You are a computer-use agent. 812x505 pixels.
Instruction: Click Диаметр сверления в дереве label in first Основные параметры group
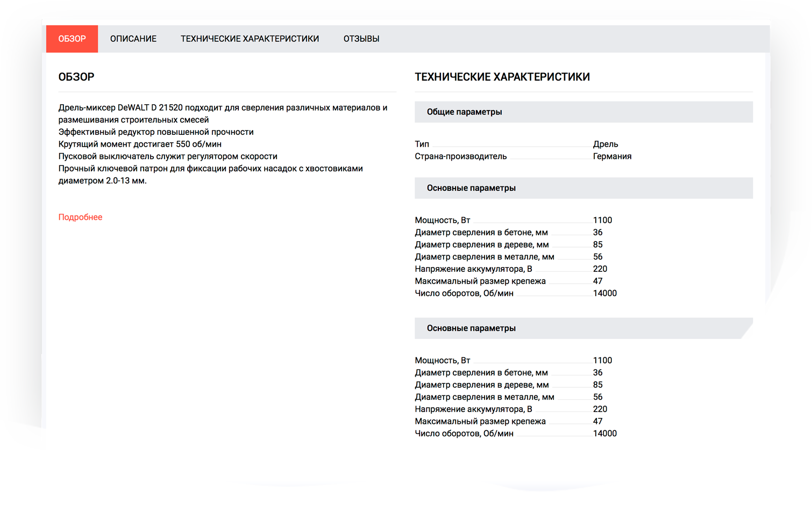pyautogui.click(x=482, y=244)
